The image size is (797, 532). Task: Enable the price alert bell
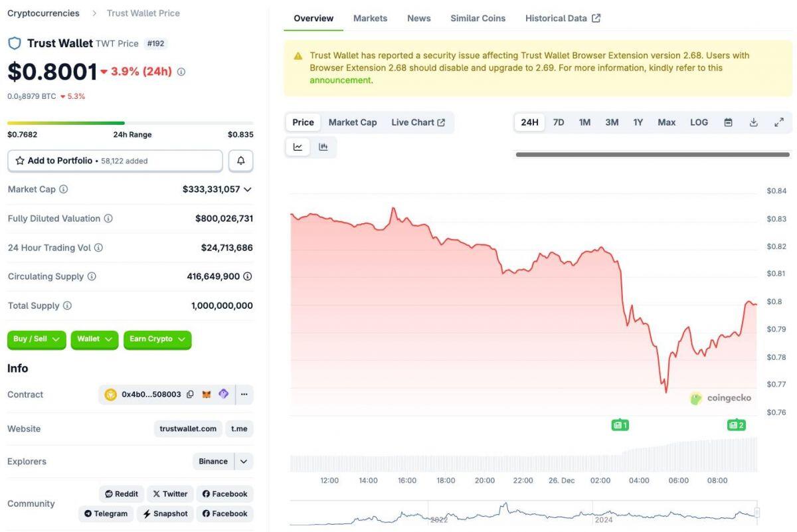(x=240, y=160)
